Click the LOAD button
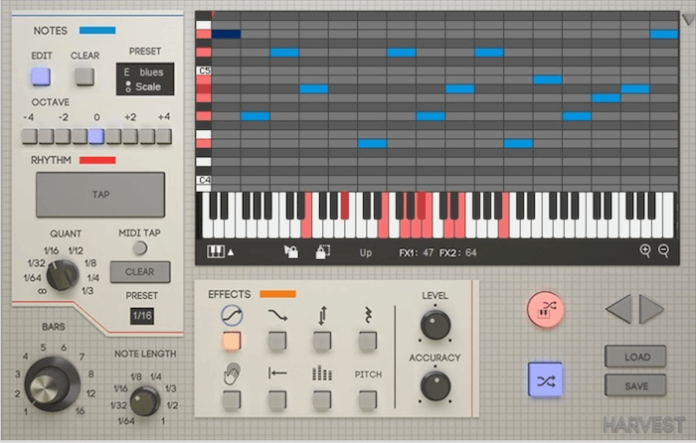The width and height of the screenshot is (696, 443). coord(636,356)
